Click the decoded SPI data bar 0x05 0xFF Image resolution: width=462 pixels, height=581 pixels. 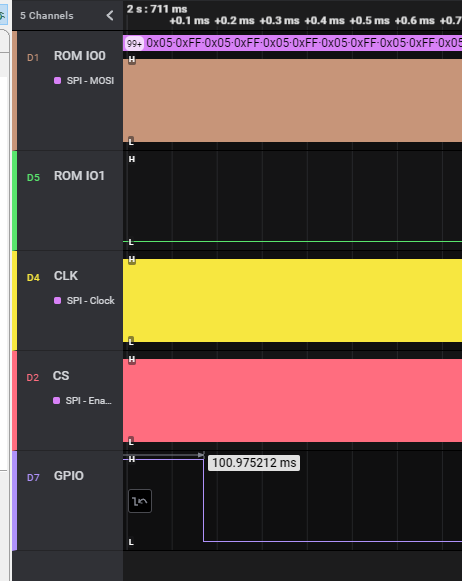tap(303, 43)
